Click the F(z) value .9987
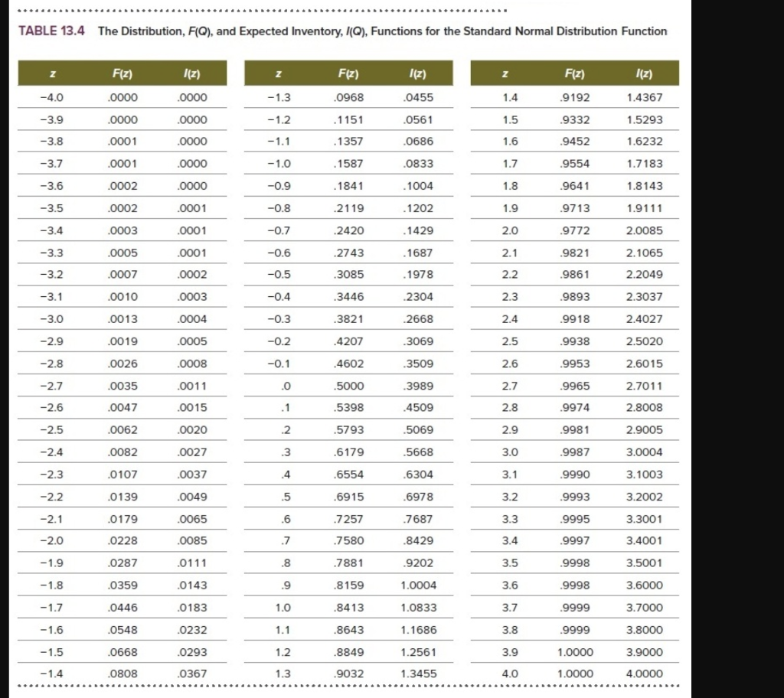The height and width of the screenshot is (698, 784). tap(575, 452)
